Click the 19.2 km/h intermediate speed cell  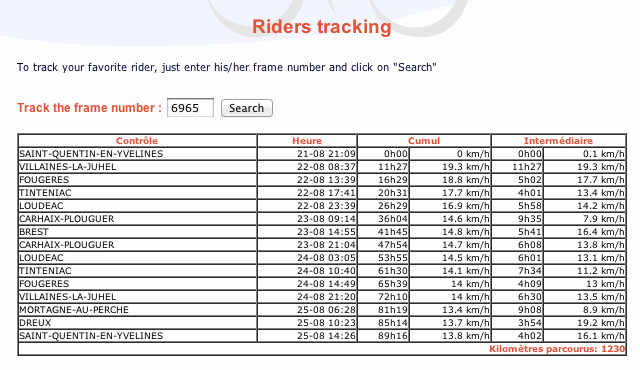pyautogui.click(x=584, y=323)
